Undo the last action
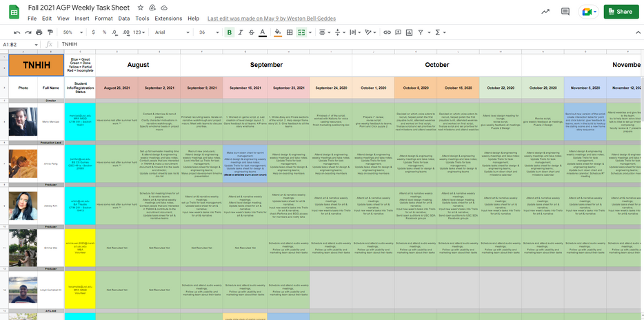The height and width of the screenshot is (320, 644). coord(17,32)
